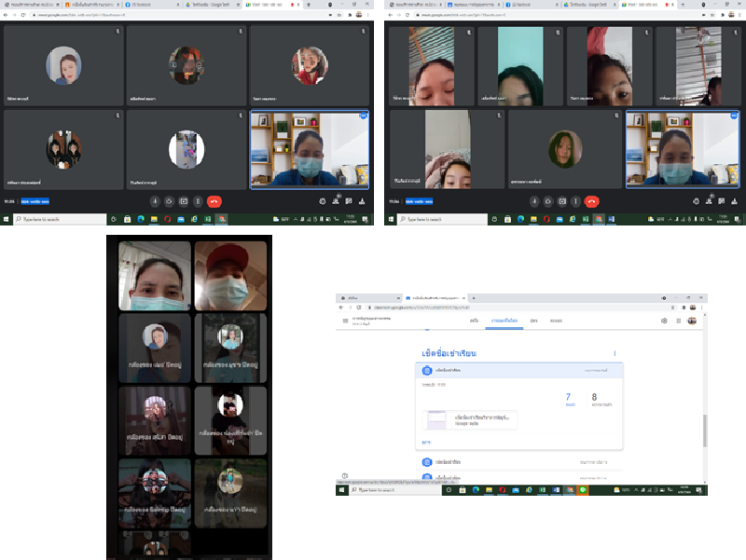Open Classroom settings gear icon
The width and height of the screenshot is (746, 560).
coord(664,321)
